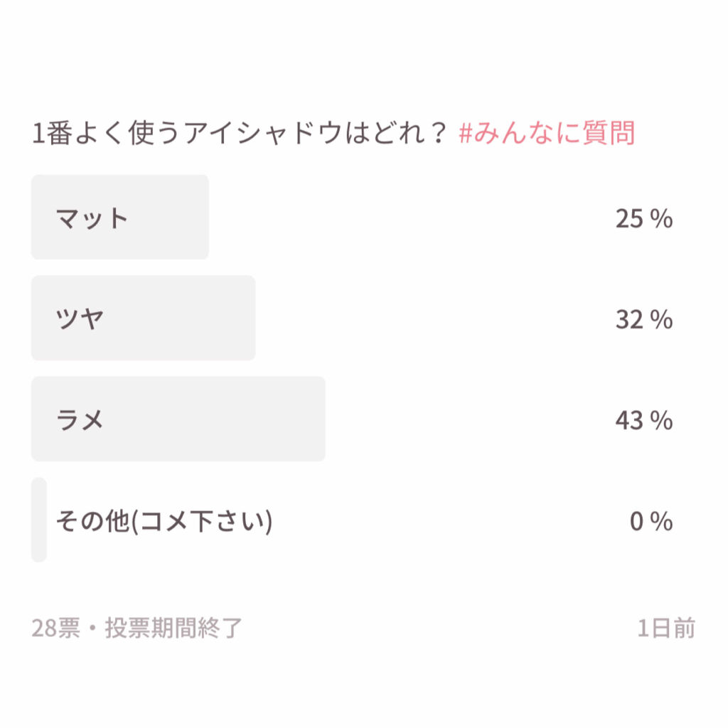This screenshot has width=728, height=728.
Task: Select the ツヤ poll option label
Action: 80,319
